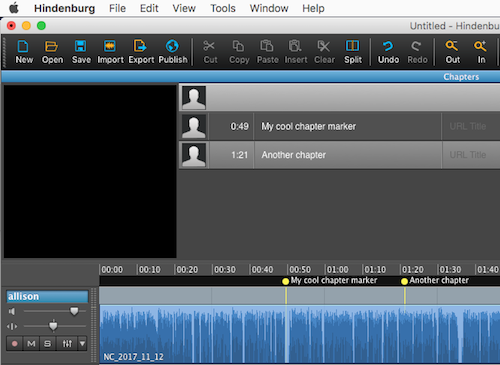The height and width of the screenshot is (365, 500).
Task: Open the track effects mixer icon
Action: [x=67, y=343]
